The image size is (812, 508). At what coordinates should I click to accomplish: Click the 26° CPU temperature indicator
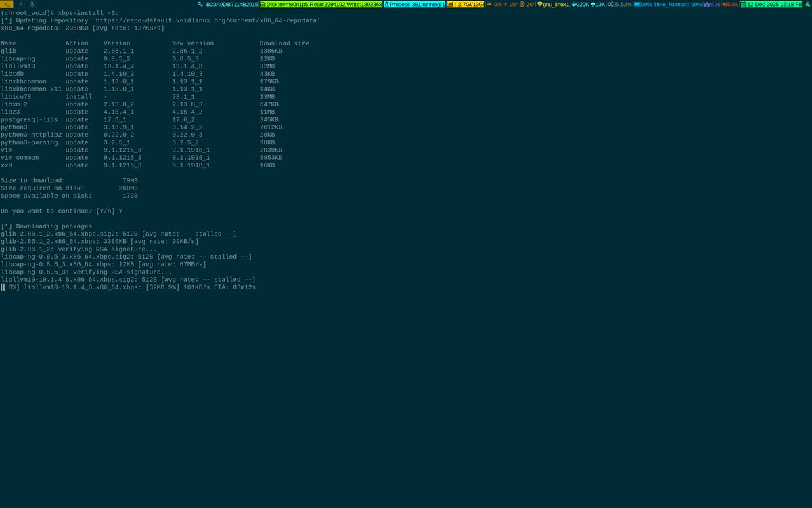point(527,4)
